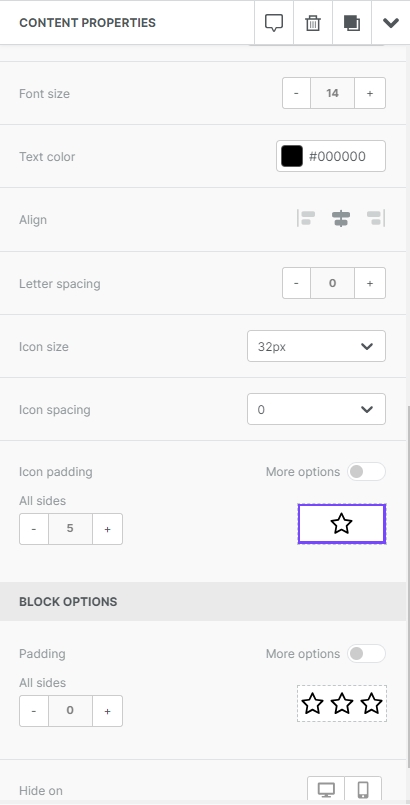Open the Icon size dropdown
Screen dimensions: 410x805
coord(316,346)
